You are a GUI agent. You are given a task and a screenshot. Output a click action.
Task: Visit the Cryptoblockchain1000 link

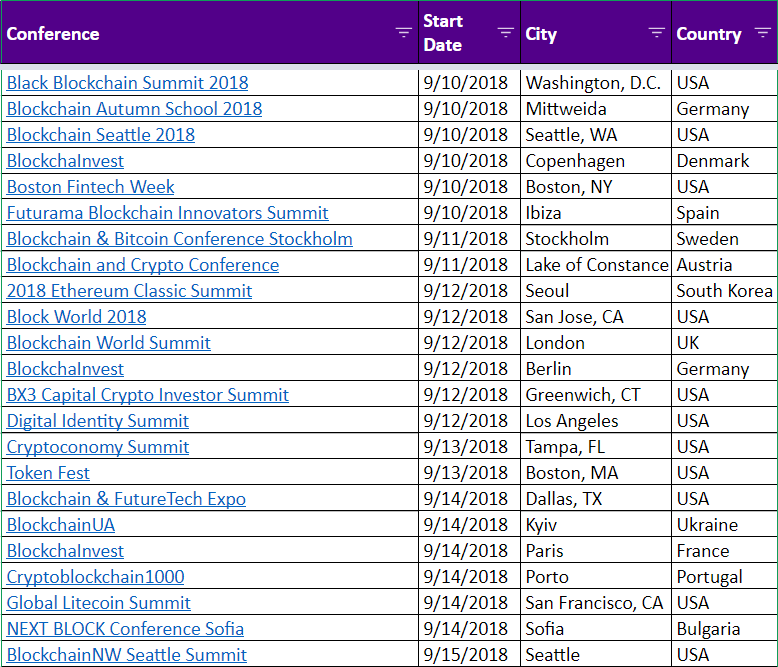pyautogui.click(x=95, y=577)
